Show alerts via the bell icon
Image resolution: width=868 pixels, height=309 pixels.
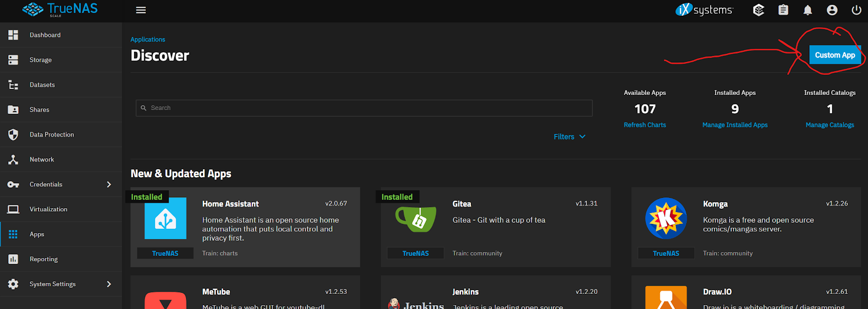[x=808, y=10]
